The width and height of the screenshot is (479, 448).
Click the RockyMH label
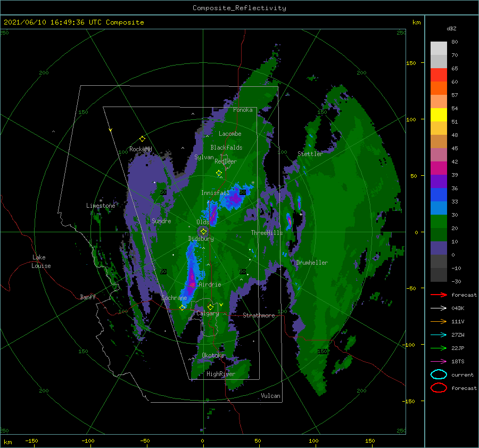(141, 149)
